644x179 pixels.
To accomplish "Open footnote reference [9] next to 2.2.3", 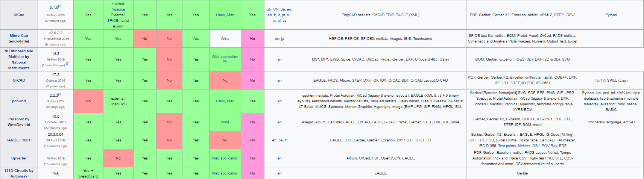I will coord(60,94).
